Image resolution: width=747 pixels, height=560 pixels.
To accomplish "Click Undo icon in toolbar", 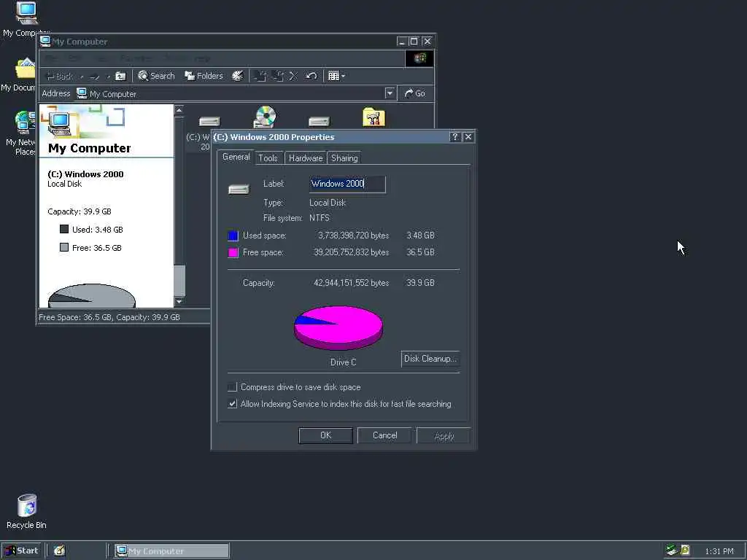I will point(311,76).
